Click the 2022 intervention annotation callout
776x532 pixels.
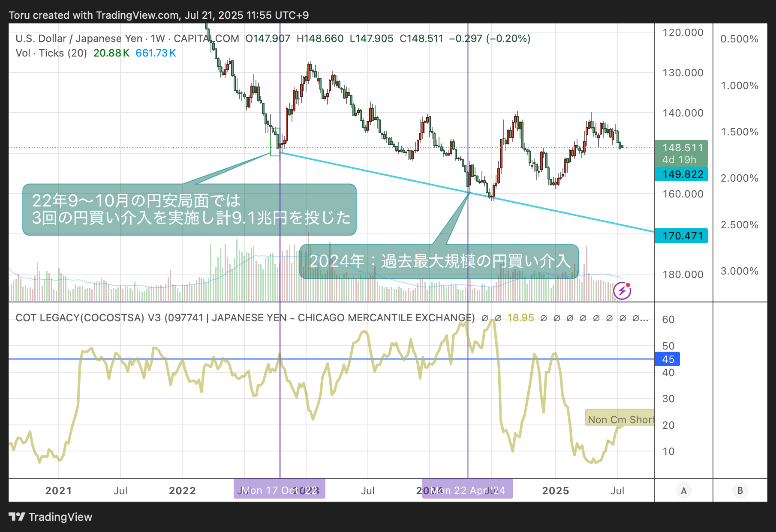189,209
